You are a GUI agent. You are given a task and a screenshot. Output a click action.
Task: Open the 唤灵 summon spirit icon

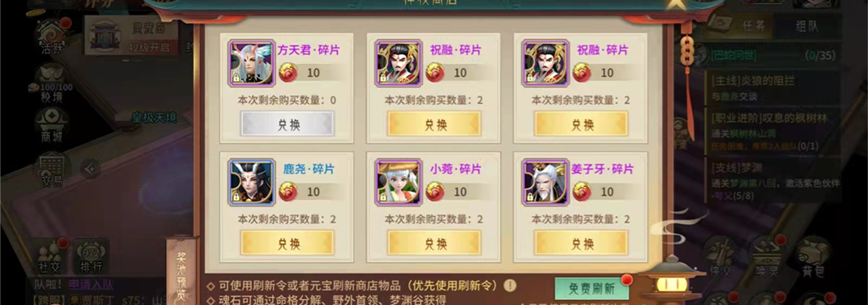tap(767, 258)
